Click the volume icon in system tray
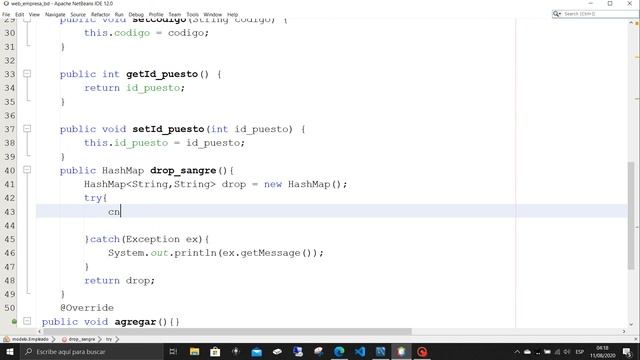The height and width of the screenshot is (360, 640). point(567,352)
